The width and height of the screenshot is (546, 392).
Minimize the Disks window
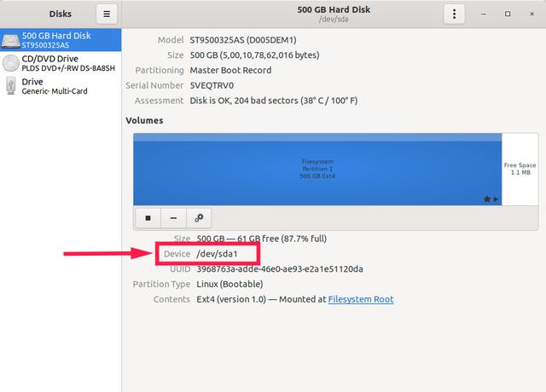484,14
